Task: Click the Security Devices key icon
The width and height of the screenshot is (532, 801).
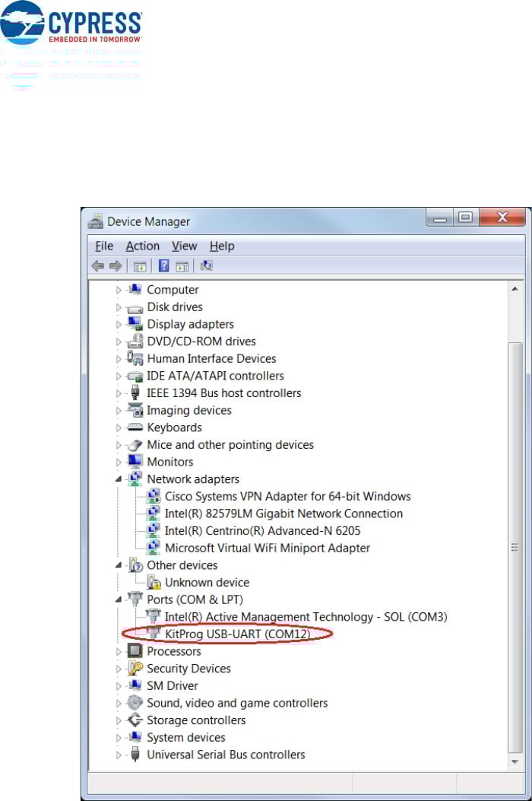Action: click(135, 669)
